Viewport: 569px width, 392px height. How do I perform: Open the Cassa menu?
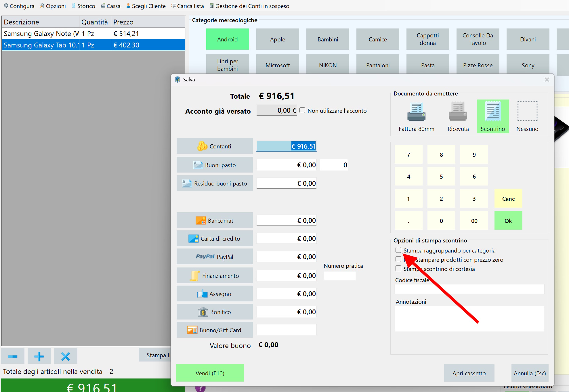(x=110, y=6)
